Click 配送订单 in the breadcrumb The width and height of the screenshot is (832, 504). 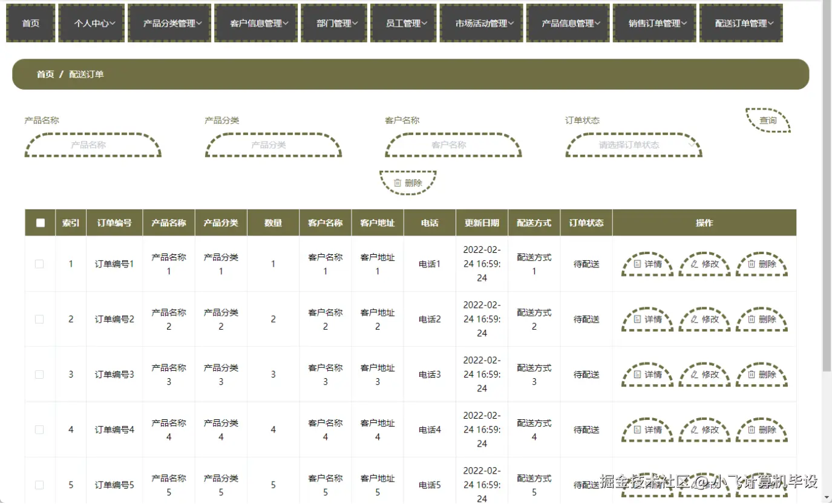pos(87,74)
